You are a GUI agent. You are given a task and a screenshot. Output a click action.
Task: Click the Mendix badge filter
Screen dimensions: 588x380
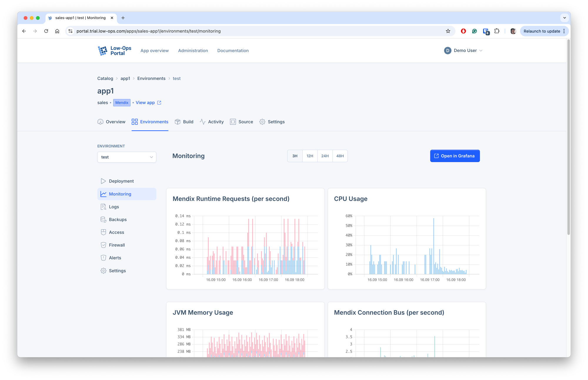click(x=122, y=103)
